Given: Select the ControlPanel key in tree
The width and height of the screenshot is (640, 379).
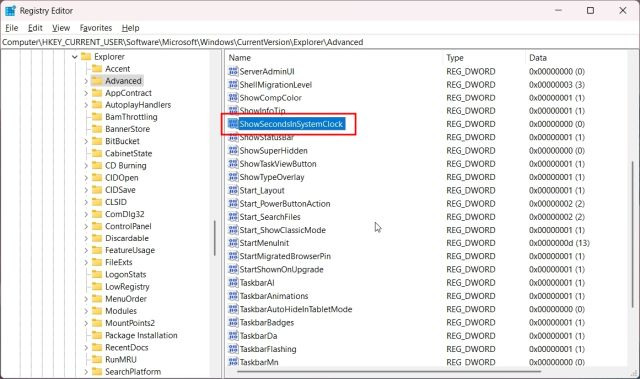Looking at the screenshot, I should 128,226.
